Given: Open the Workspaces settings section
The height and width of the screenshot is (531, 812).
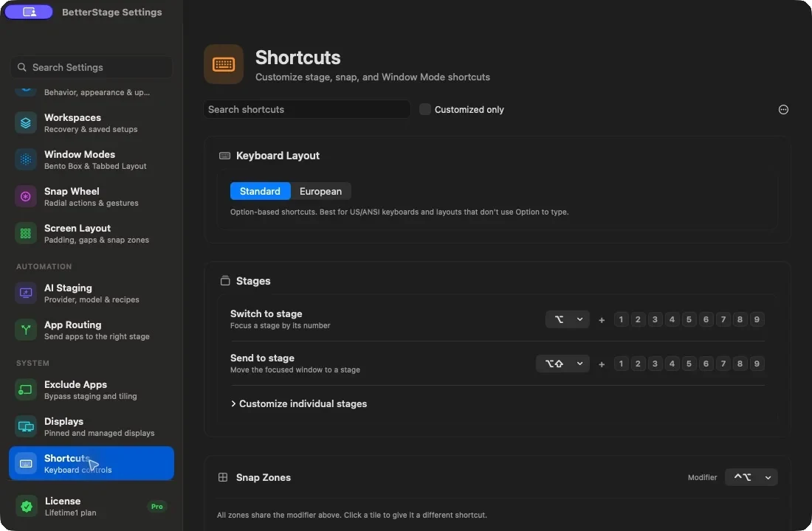Looking at the screenshot, I should click(x=91, y=122).
